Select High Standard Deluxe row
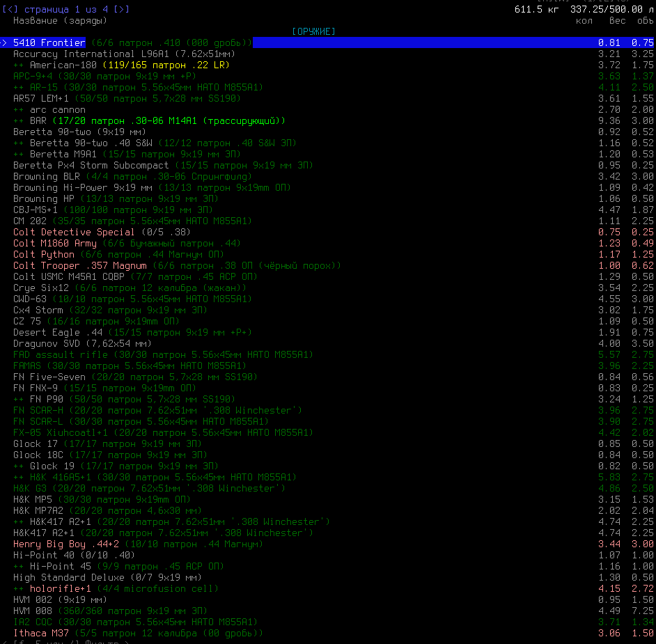 [328, 577]
